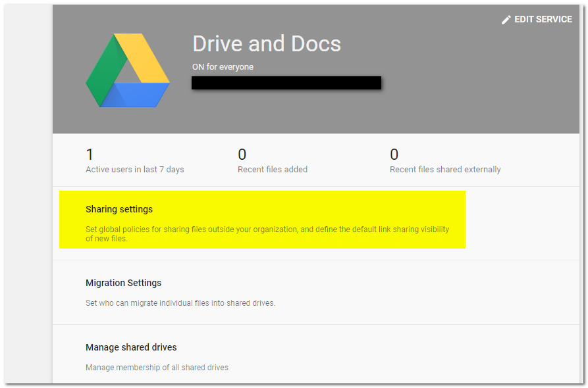The width and height of the screenshot is (588, 388).
Task: Click the Google Drive triangle logo
Action: (x=128, y=70)
